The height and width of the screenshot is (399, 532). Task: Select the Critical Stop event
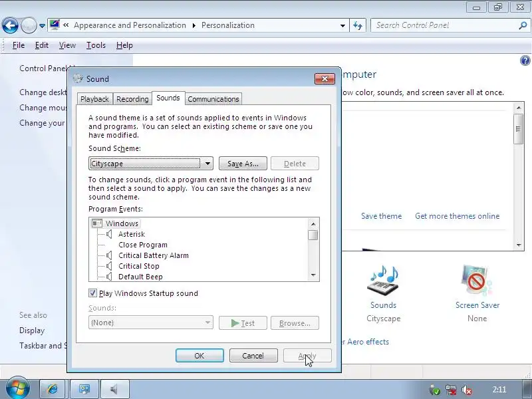[x=139, y=266]
